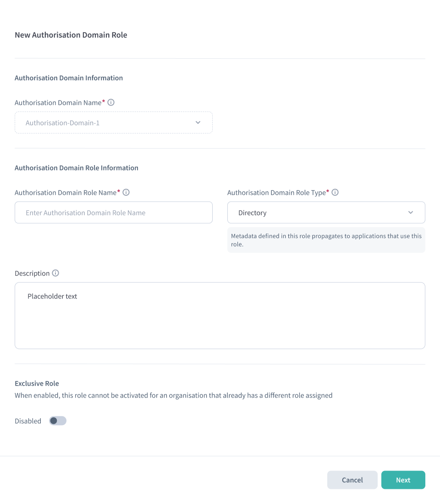Viewport: 440px width, 504px height.
Task: Toggle the Exclusive Role switch
Action: click(x=58, y=421)
